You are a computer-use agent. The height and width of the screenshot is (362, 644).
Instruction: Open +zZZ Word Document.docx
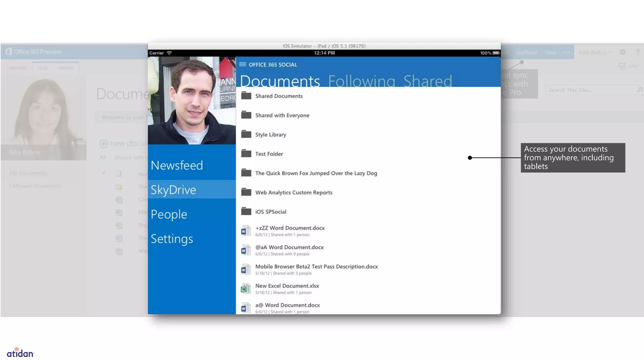(x=290, y=228)
